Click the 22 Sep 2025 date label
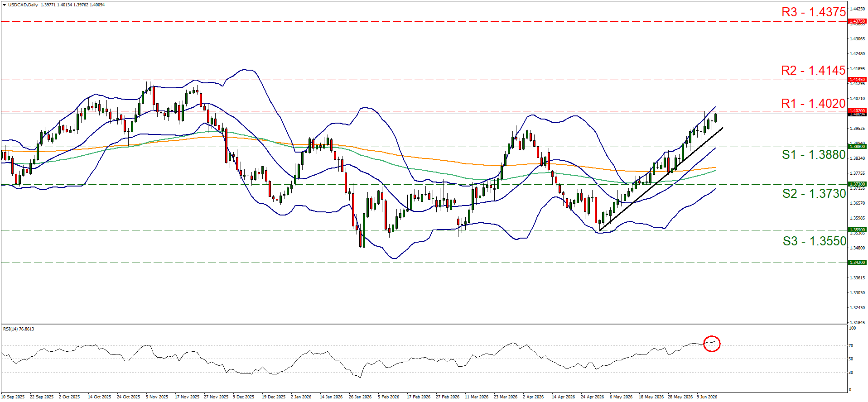 click(x=42, y=397)
